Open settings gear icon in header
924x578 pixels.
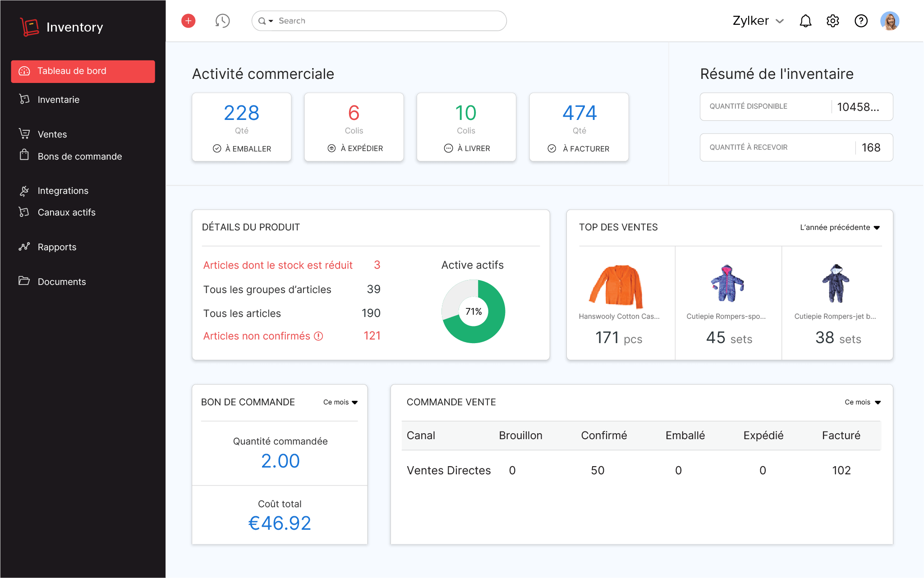pos(833,21)
